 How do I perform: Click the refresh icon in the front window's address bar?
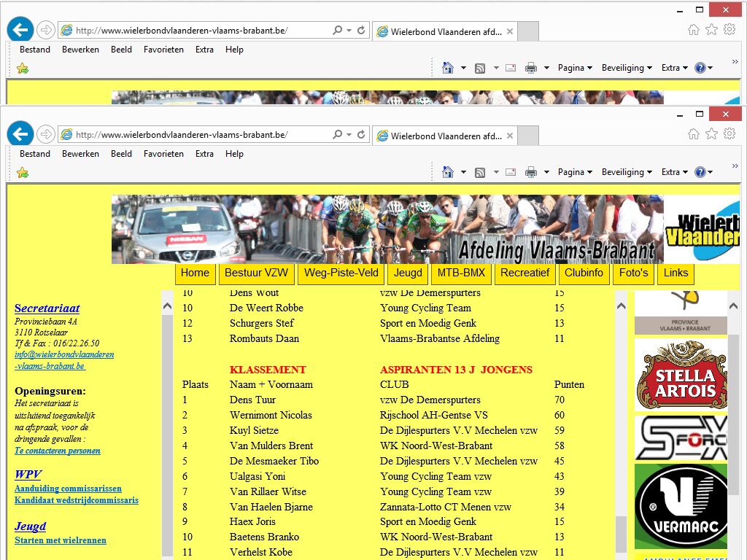click(361, 135)
